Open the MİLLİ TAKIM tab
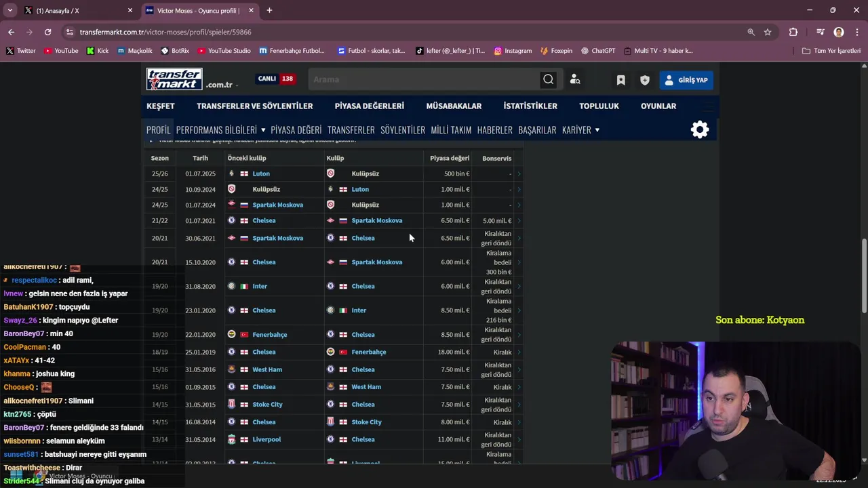 click(451, 130)
